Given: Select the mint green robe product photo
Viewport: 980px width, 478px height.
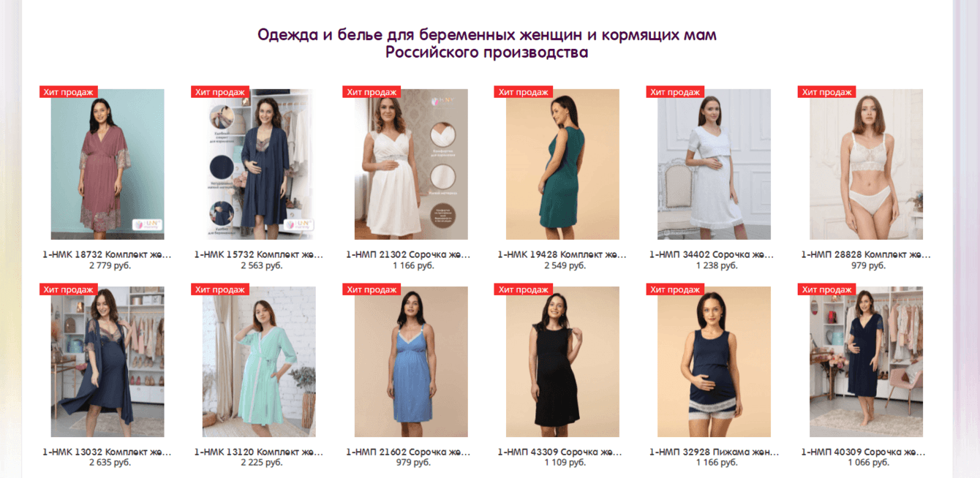Looking at the screenshot, I should click(259, 362).
